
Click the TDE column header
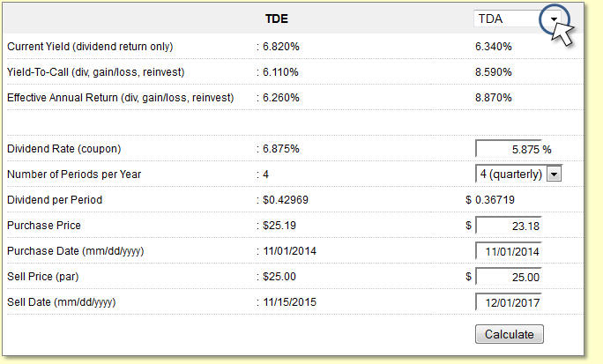277,19
